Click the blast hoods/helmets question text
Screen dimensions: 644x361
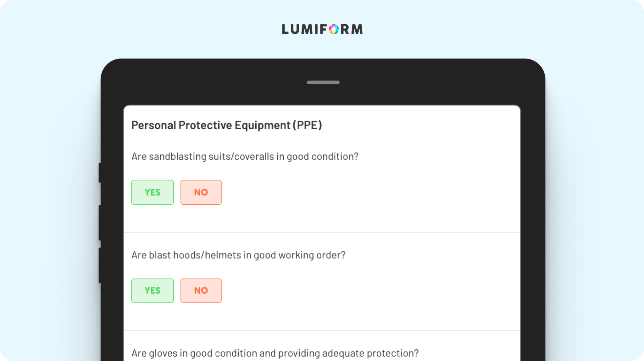coord(238,255)
